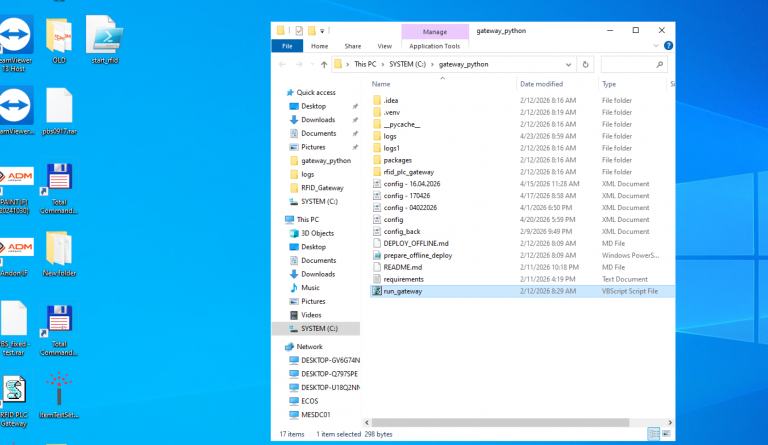
Task: Switch to Large icons view layout
Action: (667, 434)
